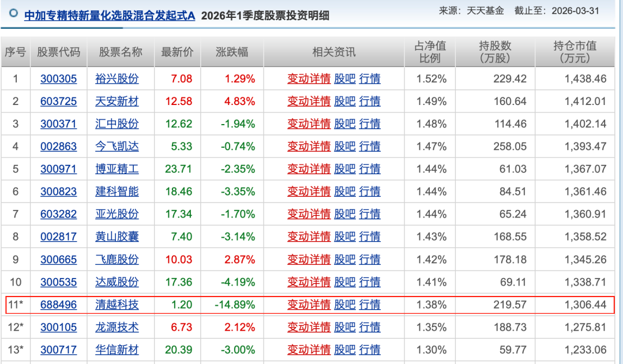
Task: Open stock code 300717 link
Action: 58,350
